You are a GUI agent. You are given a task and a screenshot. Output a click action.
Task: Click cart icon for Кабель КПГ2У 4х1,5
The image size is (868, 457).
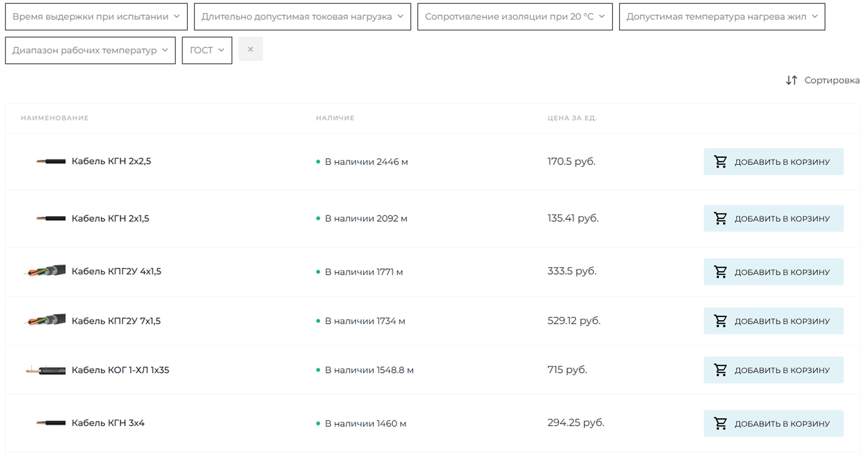tap(720, 272)
